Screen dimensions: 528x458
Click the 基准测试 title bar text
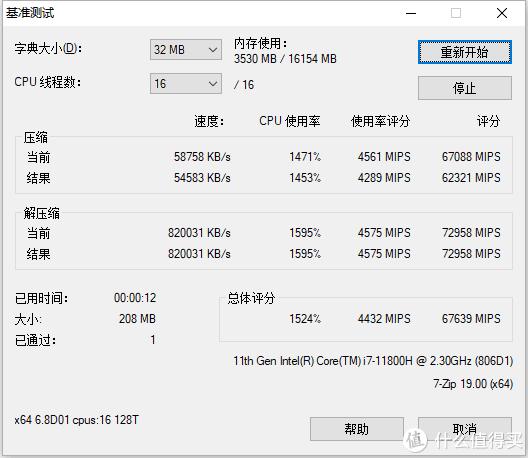[x=30, y=13]
